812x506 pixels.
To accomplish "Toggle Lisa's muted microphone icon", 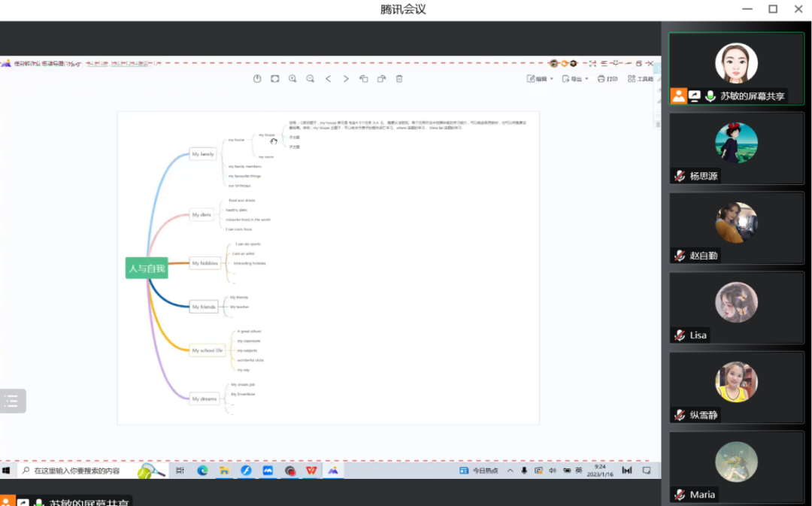I will tap(680, 335).
